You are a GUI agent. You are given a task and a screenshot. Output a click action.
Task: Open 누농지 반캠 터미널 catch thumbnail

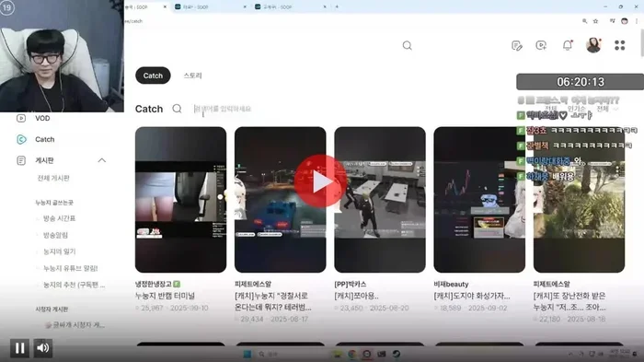coord(180,200)
